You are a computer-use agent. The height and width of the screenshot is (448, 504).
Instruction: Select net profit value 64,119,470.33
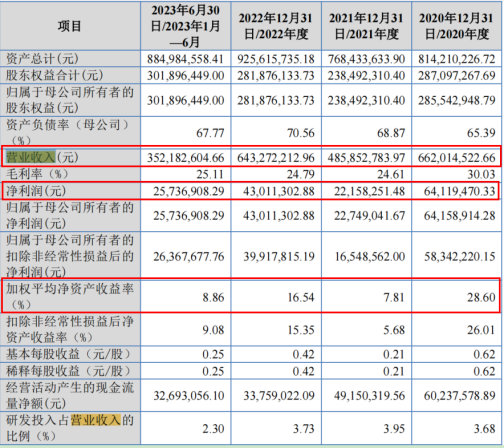point(460,191)
